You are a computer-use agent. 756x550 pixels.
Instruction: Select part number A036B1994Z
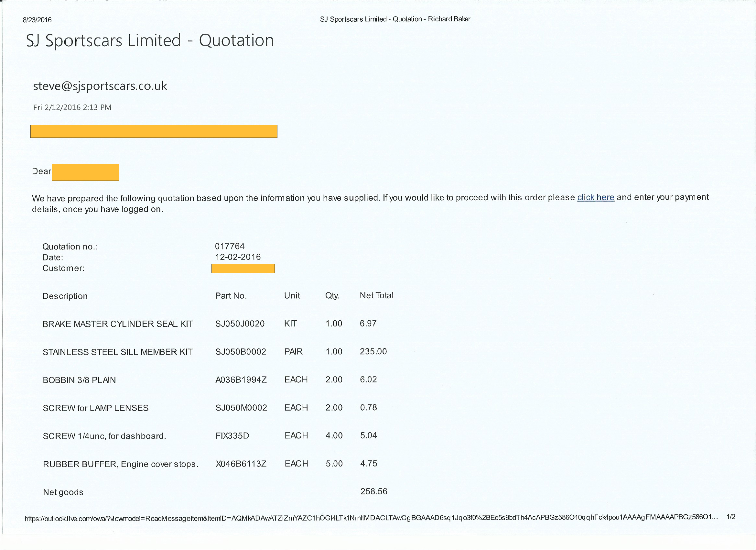pyautogui.click(x=241, y=379)
